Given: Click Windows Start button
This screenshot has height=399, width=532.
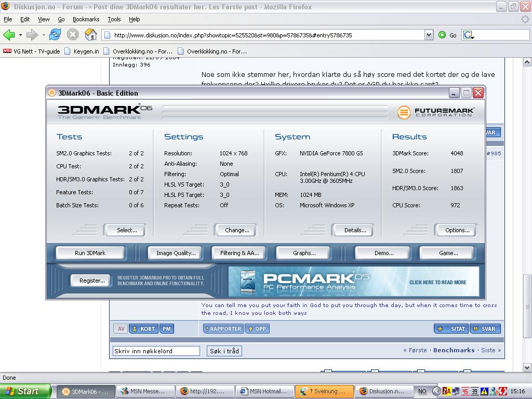Looking at the screenshot, I should tap(25, 391).
